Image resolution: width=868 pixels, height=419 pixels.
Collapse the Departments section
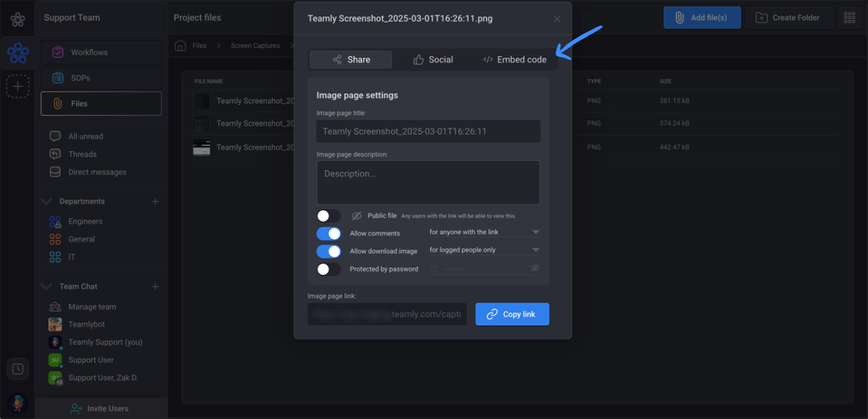point(46,201)
